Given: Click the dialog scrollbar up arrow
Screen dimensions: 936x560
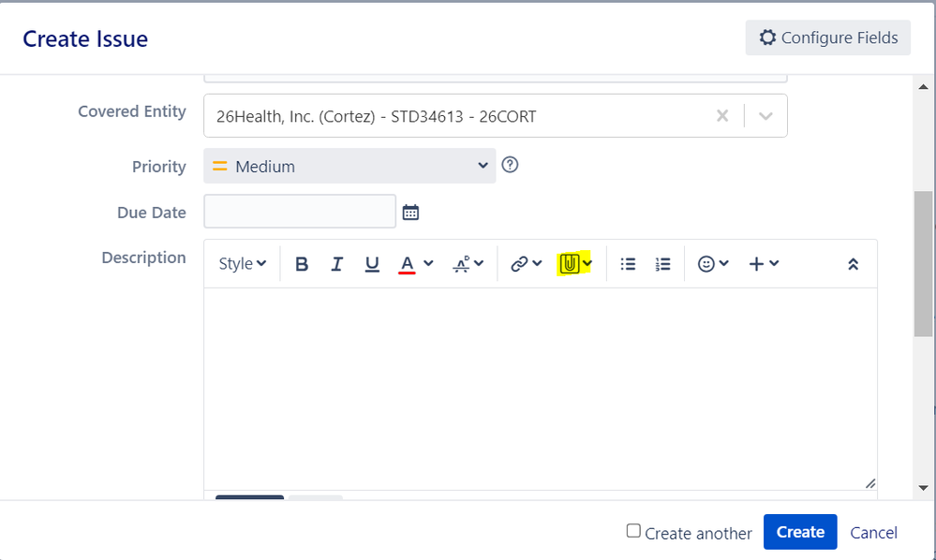Looking at the screenshot, I should (924, 87).
